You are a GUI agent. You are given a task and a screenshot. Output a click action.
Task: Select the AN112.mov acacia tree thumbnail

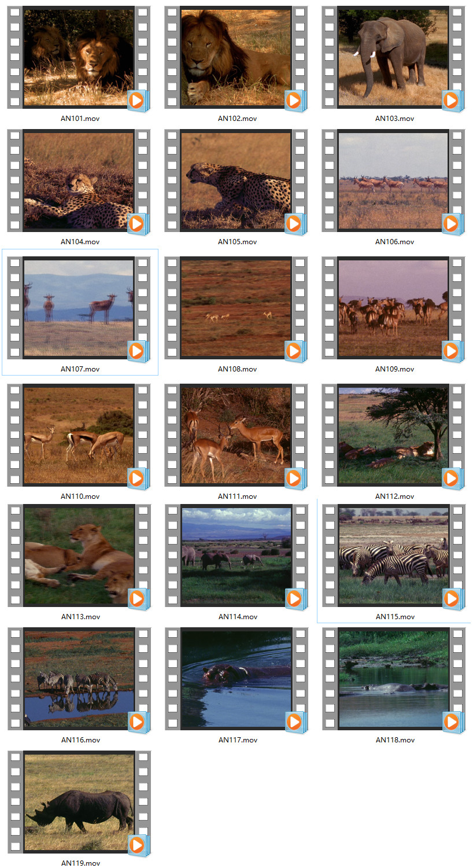pos(393,435)
